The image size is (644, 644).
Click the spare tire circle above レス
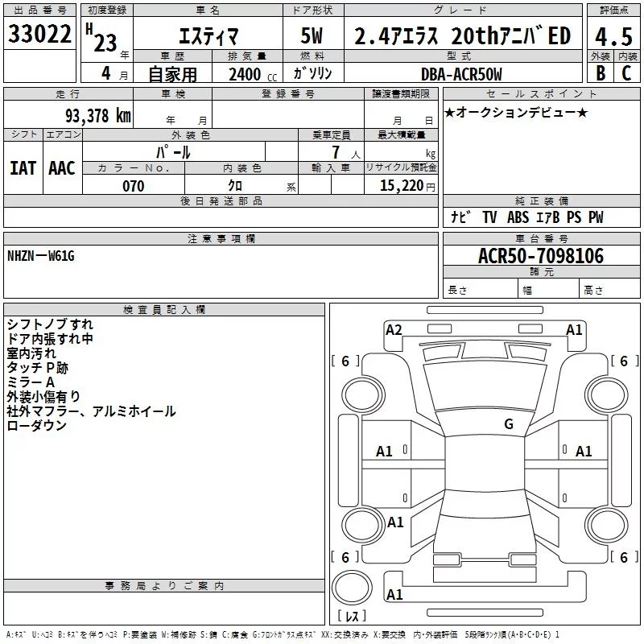[x=352, y=588]
